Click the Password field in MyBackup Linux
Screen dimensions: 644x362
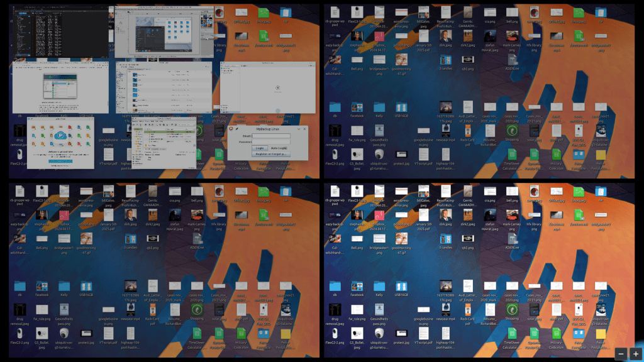click(x=270, y=141)
